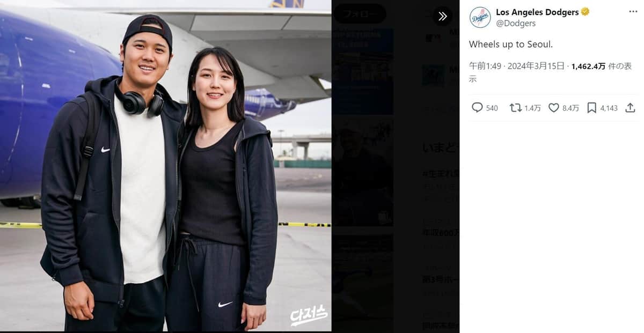
Task: Click the gold verified badge
Action: pos(585,12)
